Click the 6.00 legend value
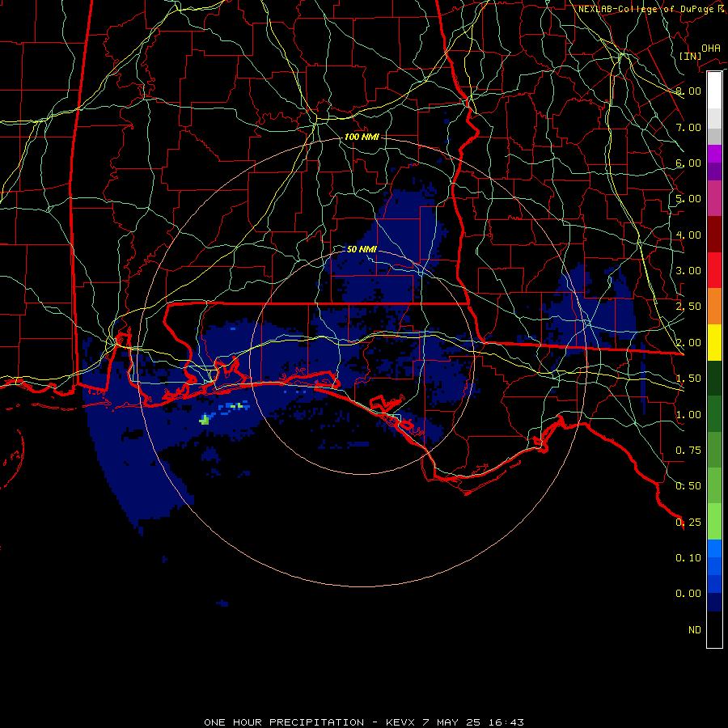This screenshot has width=728, height=728. click(x=688, y=163)
